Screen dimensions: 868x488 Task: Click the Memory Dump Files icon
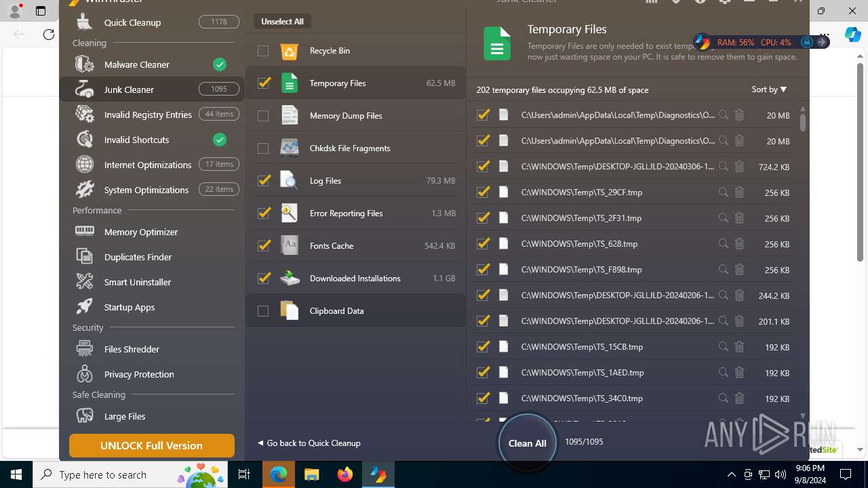click(290, 115)
